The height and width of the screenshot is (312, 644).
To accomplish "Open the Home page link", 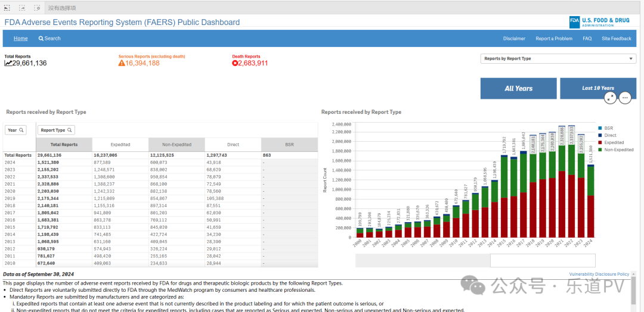I will tap(20, 39).
